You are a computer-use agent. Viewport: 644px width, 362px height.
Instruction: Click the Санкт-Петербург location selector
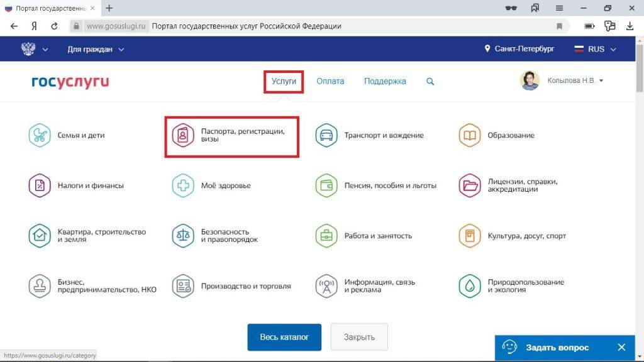519,49
